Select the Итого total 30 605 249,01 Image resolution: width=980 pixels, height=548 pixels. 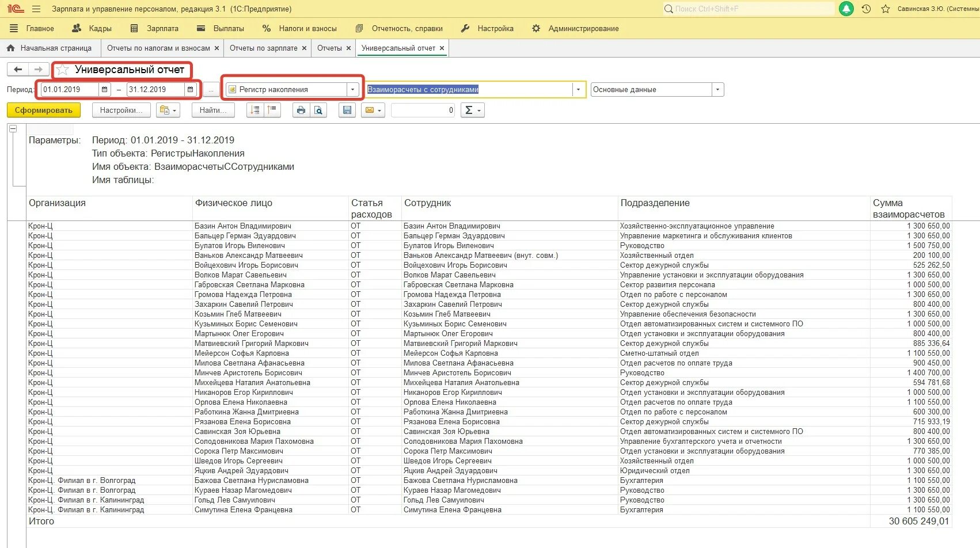[918, 521]
